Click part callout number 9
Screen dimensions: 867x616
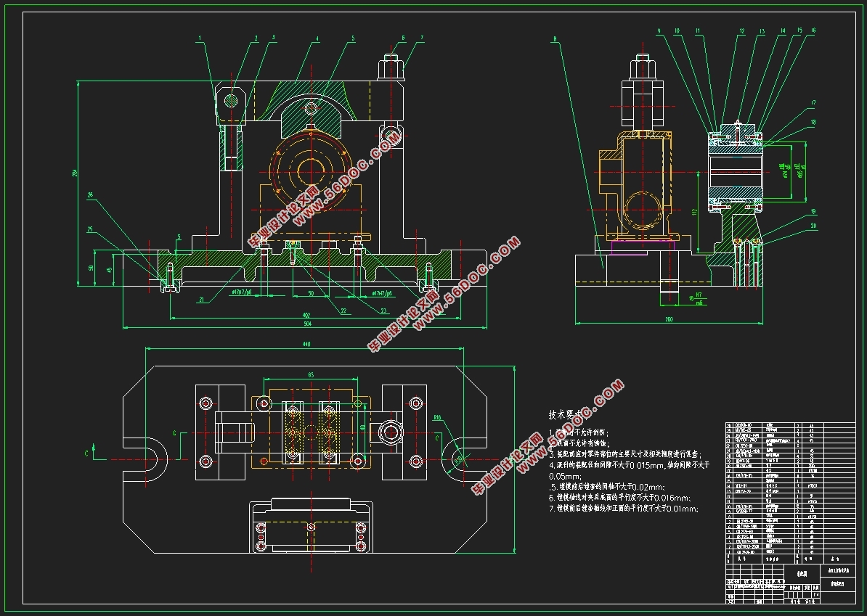tap(659, 30)
